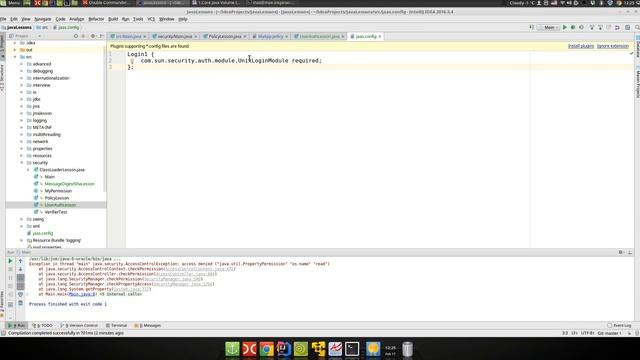Image resolution: width=640 pixels, height=360 pixels.
Task: Open the Tools menu
Action: (138, 19)
